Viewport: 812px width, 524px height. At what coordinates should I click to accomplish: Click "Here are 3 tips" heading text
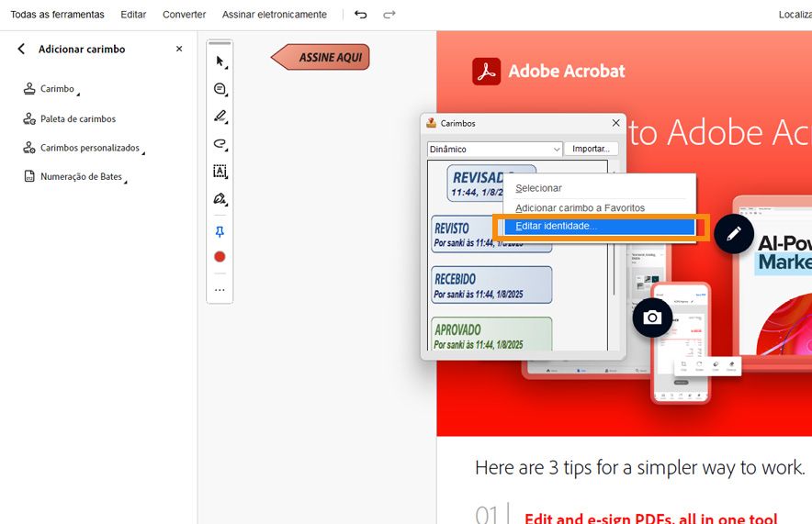pyautogui.click(x=639, y=468)
